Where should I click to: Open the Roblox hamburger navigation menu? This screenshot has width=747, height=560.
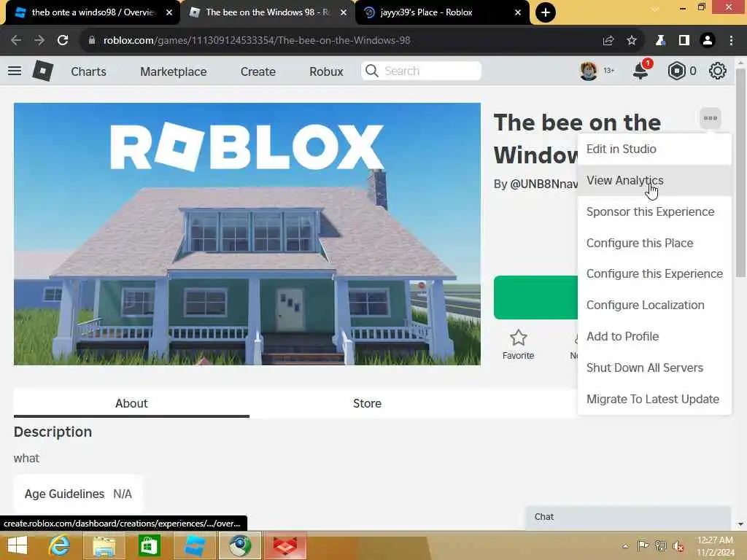pos(15,71)
